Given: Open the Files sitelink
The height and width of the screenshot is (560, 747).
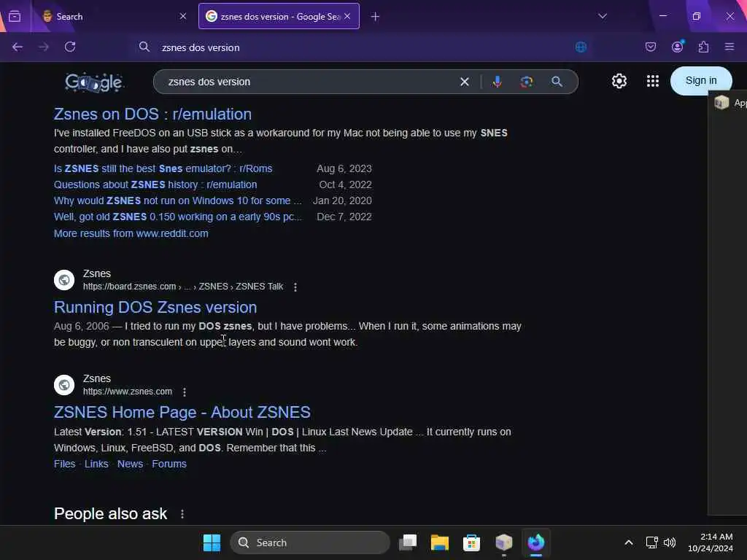Looking at the screenshot, I should [65, 464].
